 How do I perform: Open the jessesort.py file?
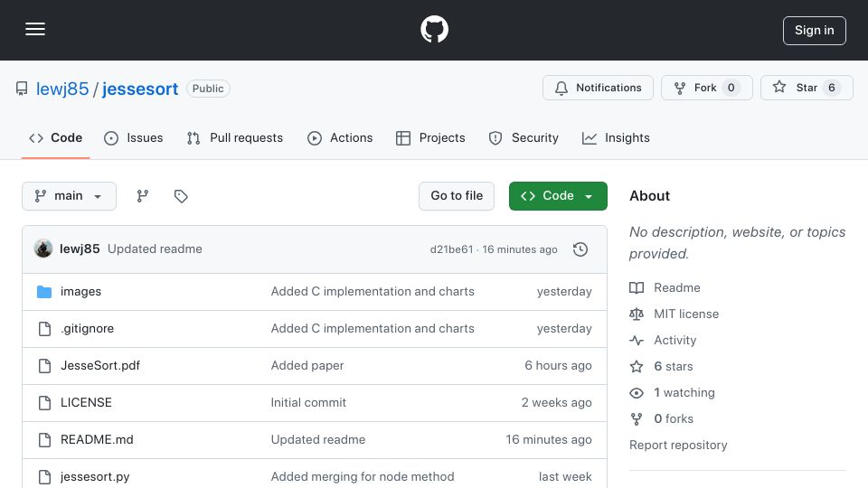pyautogui.click(x=95, y=477)
